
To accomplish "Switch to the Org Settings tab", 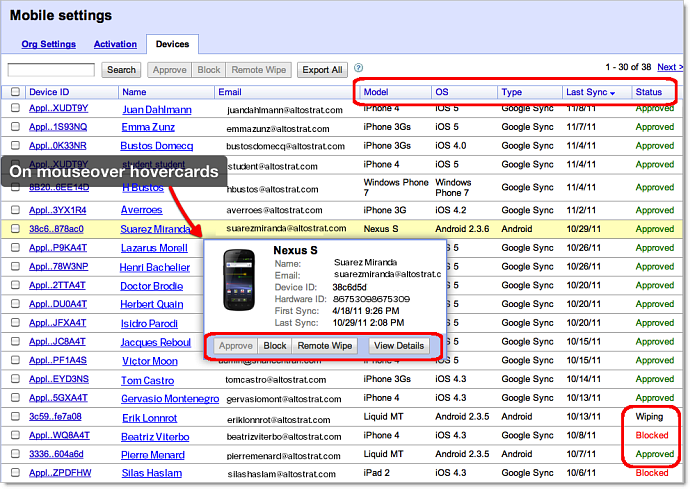I will pos(49,44).
